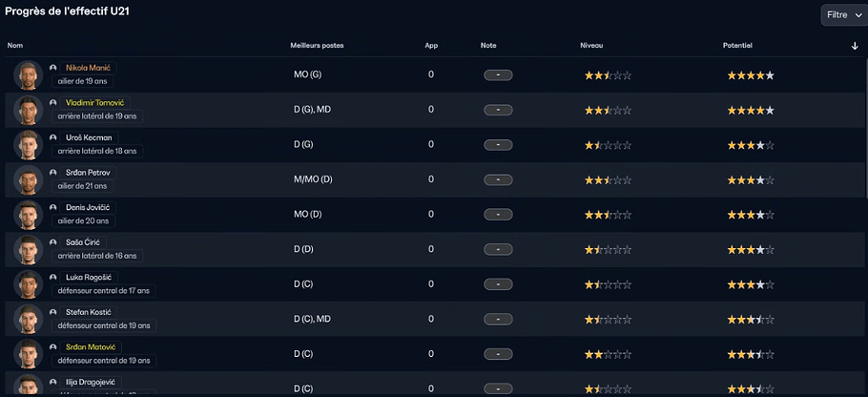The height and width of the screenshot is (397, 868).
Task: Click the Note pill in Nikola Manić's row
Action: point(498,75)
